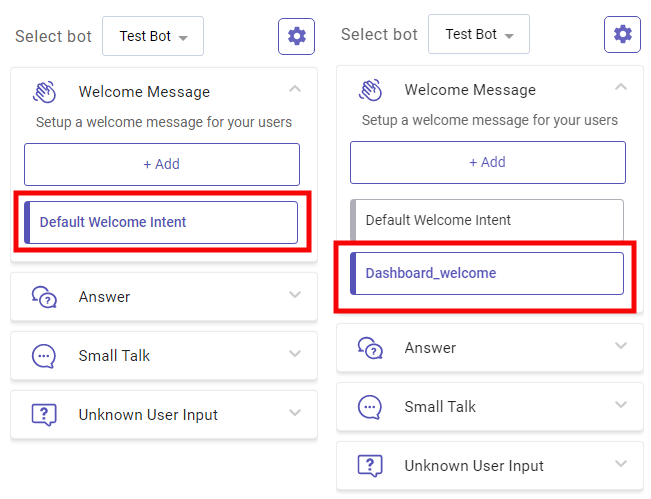The width and height of the screenshot is (651, 499).
Task: Collapse Welcome Message chevron in right panel
Action: point(621,87)
